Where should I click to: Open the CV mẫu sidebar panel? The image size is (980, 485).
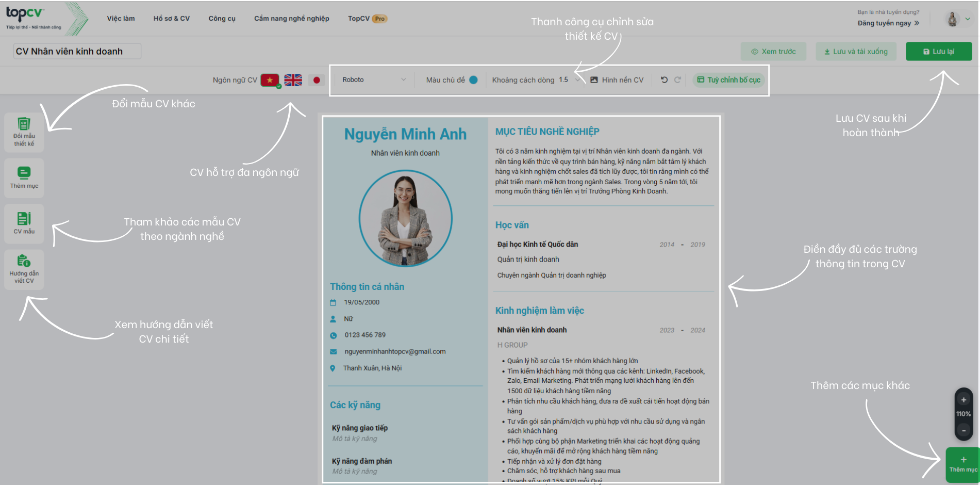[24, 223]
